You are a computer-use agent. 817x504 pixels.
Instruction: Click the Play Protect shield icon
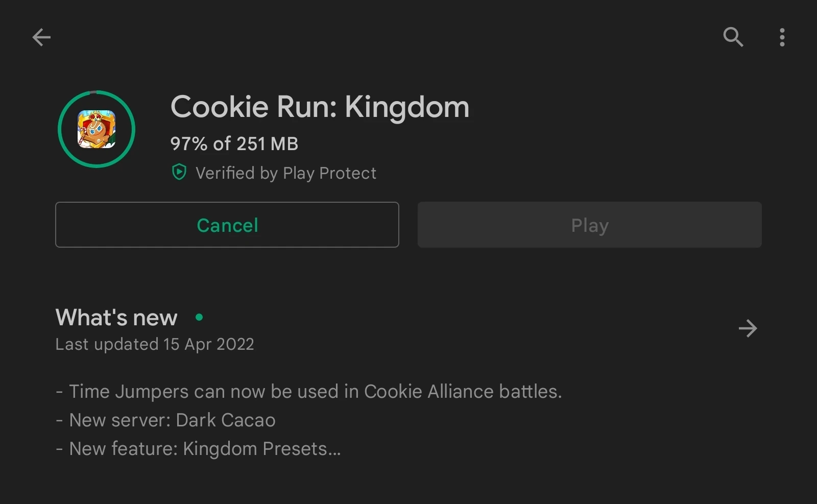click(179, 173)
